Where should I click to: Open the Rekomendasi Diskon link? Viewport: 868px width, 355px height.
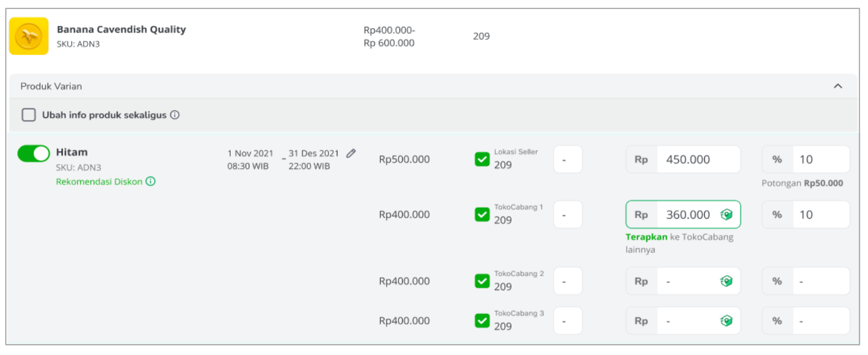click(99, 181)
